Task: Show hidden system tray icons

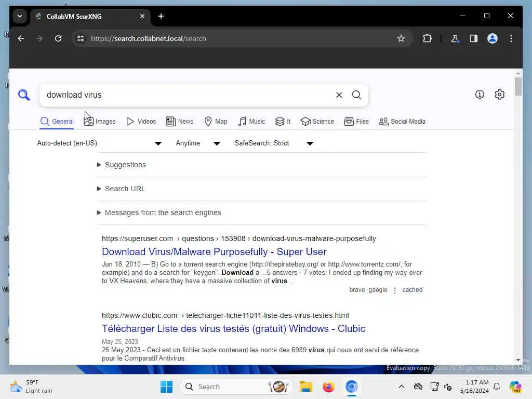Action: click(402, 387)
